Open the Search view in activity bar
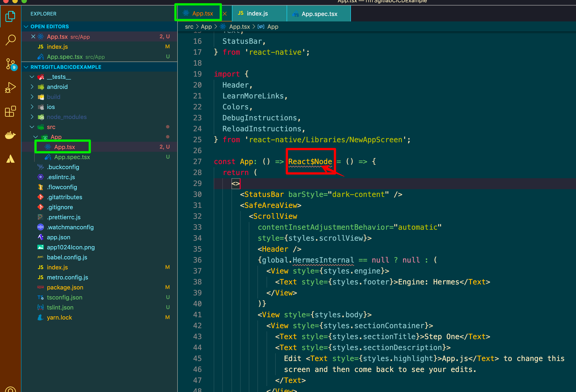The height and width of the screenshot is (392, 576). [10, 40]
